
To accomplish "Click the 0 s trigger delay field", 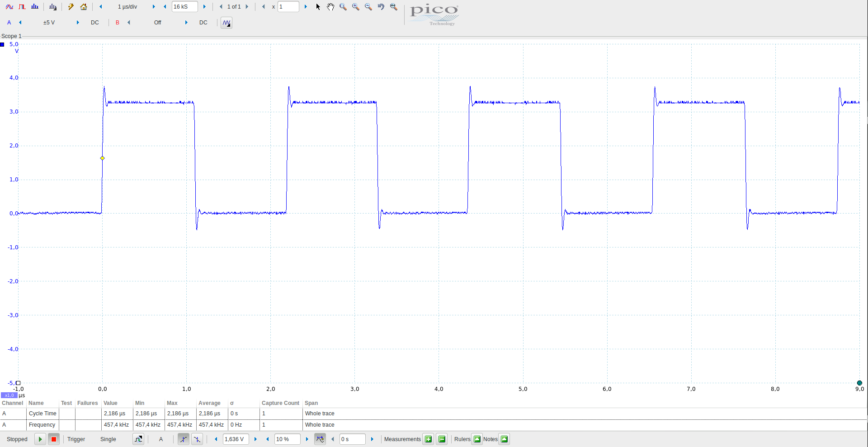I will [353, 439].
